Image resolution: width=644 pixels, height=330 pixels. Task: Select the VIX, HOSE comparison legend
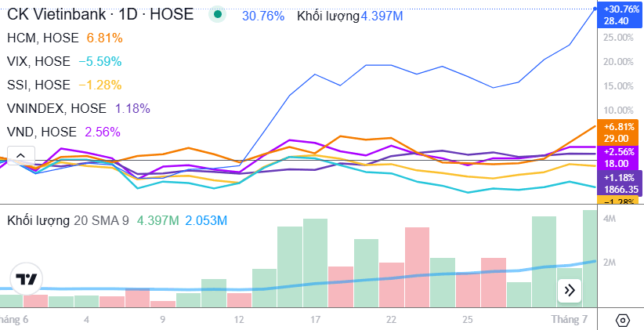(x=38, y=62)
